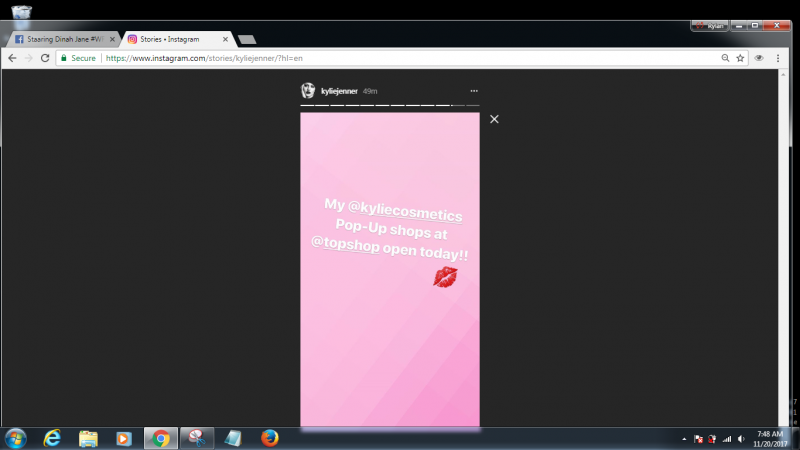Image resolution: width=800 pixels, height=450 pixels.
Task: Launch Firefox from taskbar
Action: [x=269, y=438]
